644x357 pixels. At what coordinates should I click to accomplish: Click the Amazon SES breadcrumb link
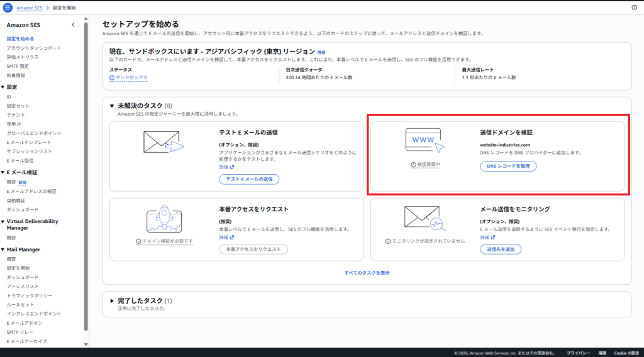29,8
